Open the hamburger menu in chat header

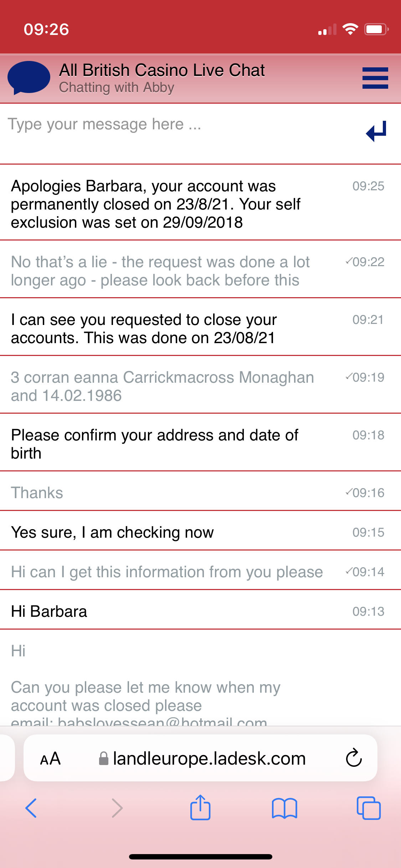[x=375, y=78]
